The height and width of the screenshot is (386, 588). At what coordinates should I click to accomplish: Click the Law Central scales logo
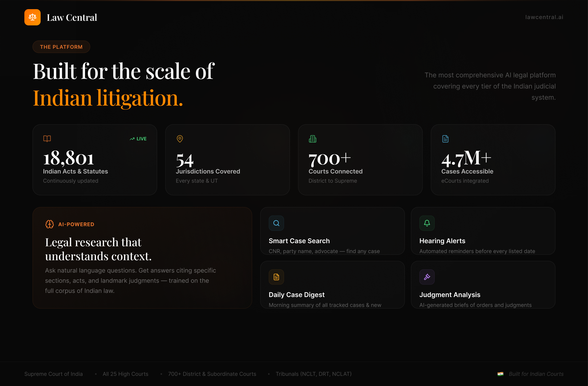click(32, 17)
